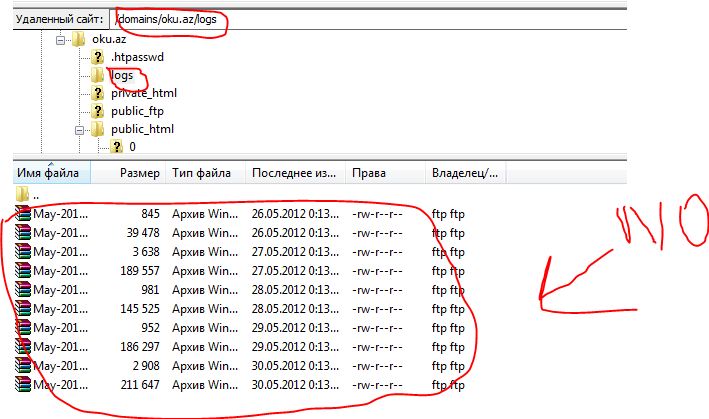The height and width of the screenshot is (419, 709).
Task: Click the folder icon beside logs
Action: [x=97, y=75]
